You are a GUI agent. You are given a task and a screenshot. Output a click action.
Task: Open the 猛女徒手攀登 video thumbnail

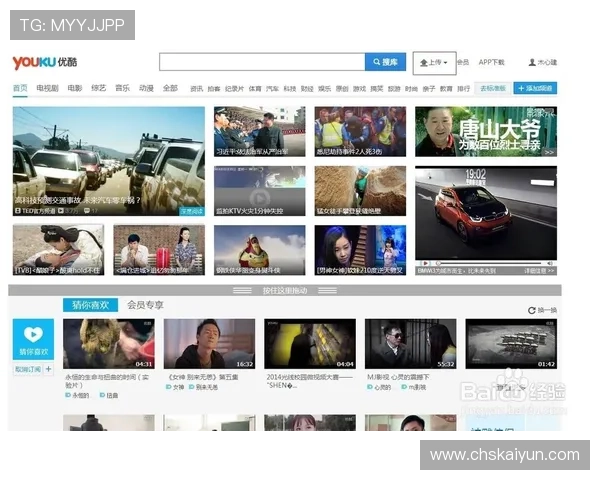tap(360, 191)
